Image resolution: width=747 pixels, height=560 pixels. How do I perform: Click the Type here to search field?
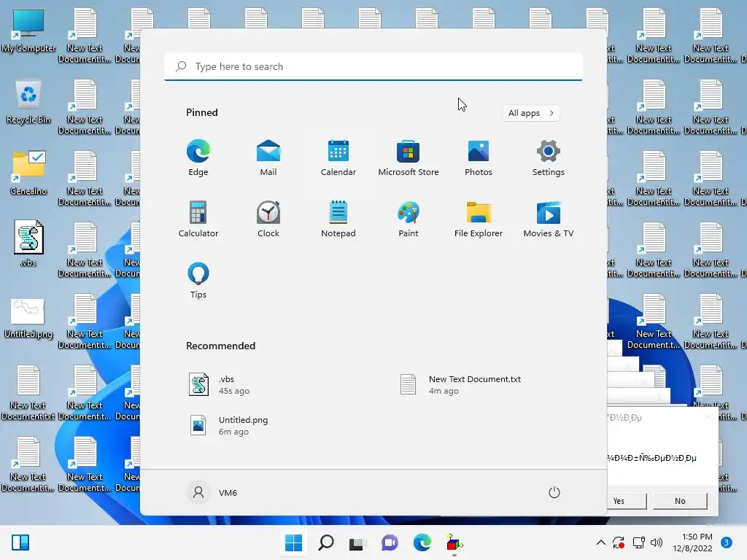click(373, 66)
